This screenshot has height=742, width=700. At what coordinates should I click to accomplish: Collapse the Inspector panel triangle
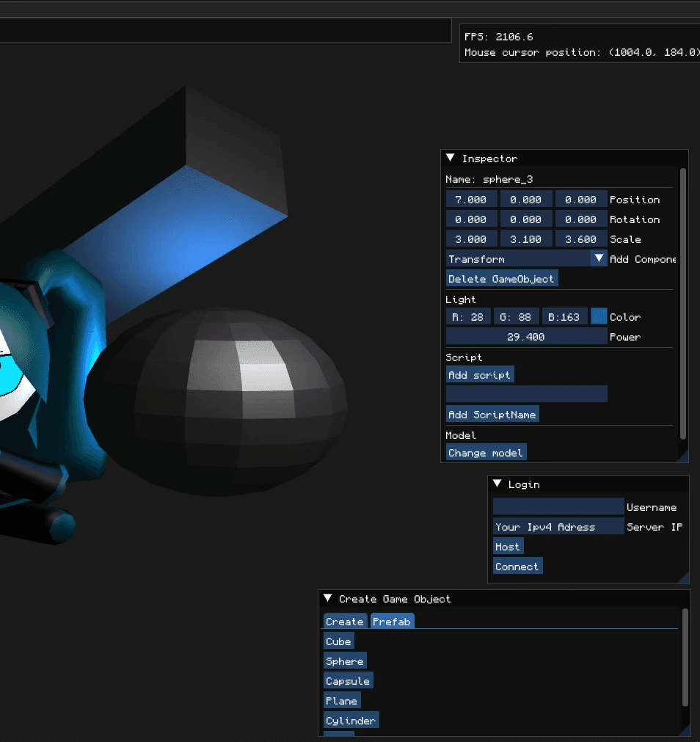point(451,158)
